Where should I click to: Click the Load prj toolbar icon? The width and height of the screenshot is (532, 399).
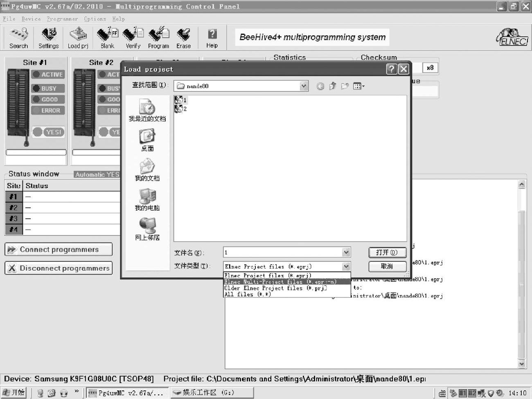coord(78,38)
